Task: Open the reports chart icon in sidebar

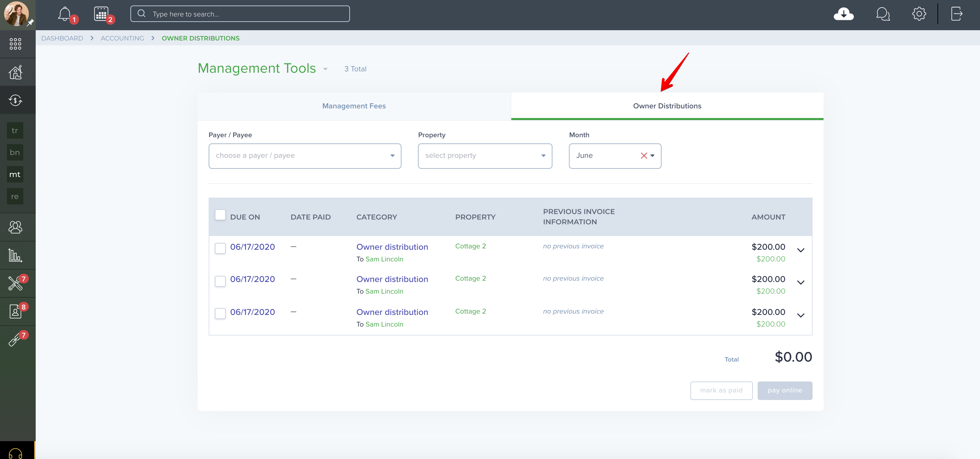Action: tap(15, 255)
